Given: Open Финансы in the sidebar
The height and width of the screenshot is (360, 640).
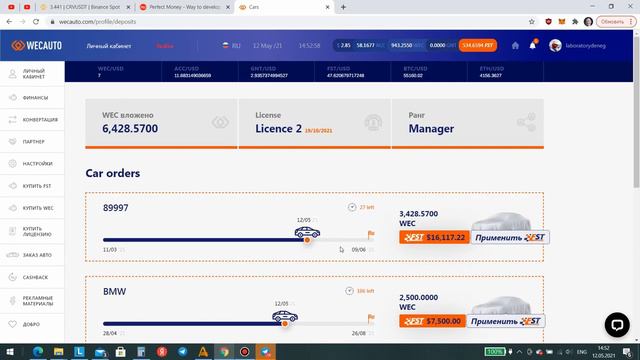Looking at the screenshot, I should click(32, 98).
